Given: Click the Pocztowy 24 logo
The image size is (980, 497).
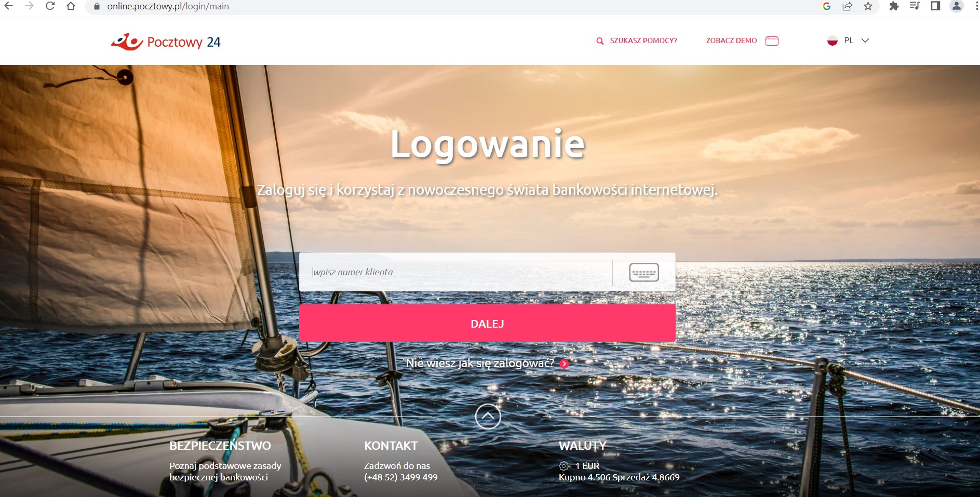Looking at the screenshot, I should click(166, 42).
